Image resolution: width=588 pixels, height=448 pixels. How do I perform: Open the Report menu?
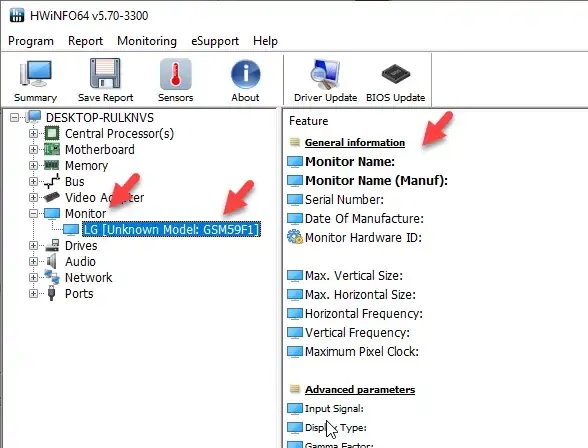[x=85, y=41]
